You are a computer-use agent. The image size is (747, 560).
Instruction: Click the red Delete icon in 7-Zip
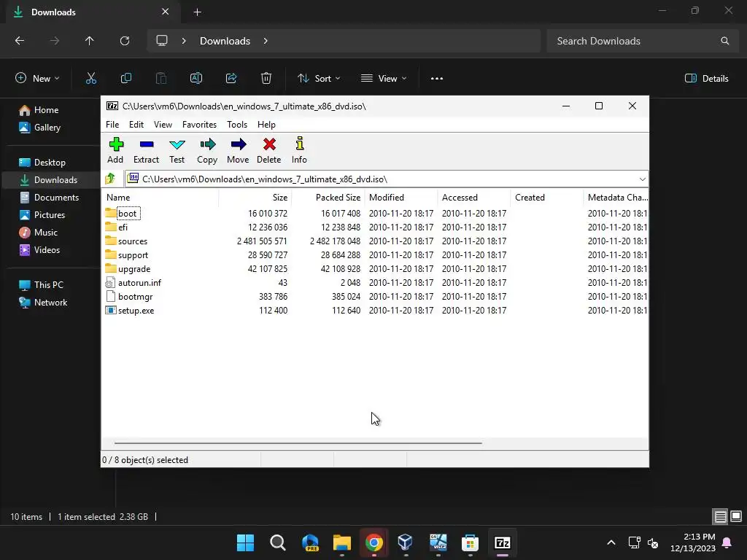point(269,150)
